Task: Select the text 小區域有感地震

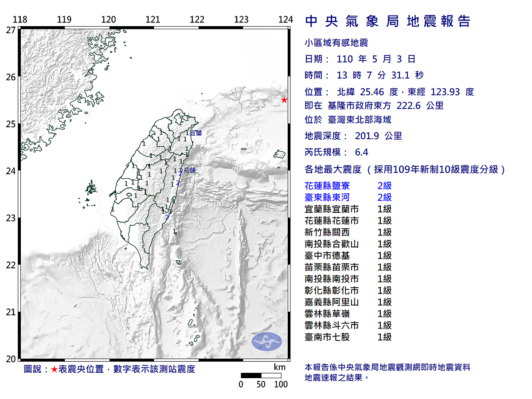Action: tap(336, 43)
